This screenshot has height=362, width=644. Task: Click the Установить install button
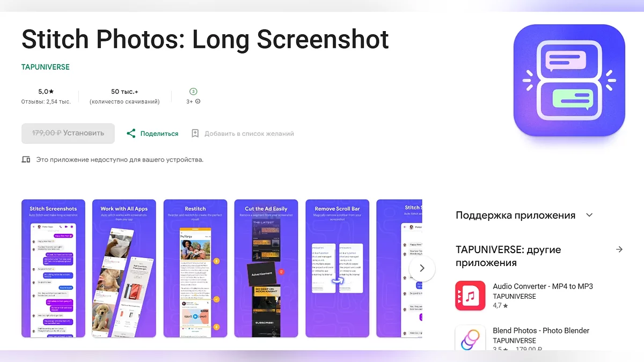pyautogui.click(x=68, y=134)
